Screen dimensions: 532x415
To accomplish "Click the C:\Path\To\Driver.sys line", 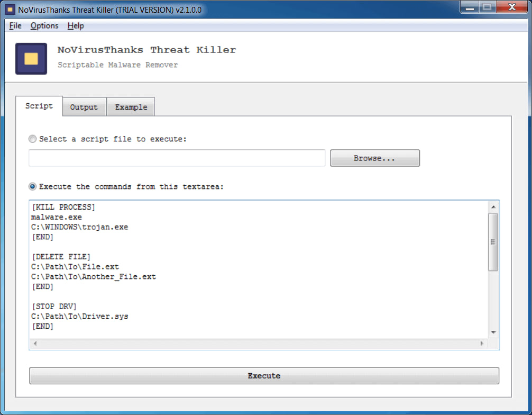I will point(80,316).
